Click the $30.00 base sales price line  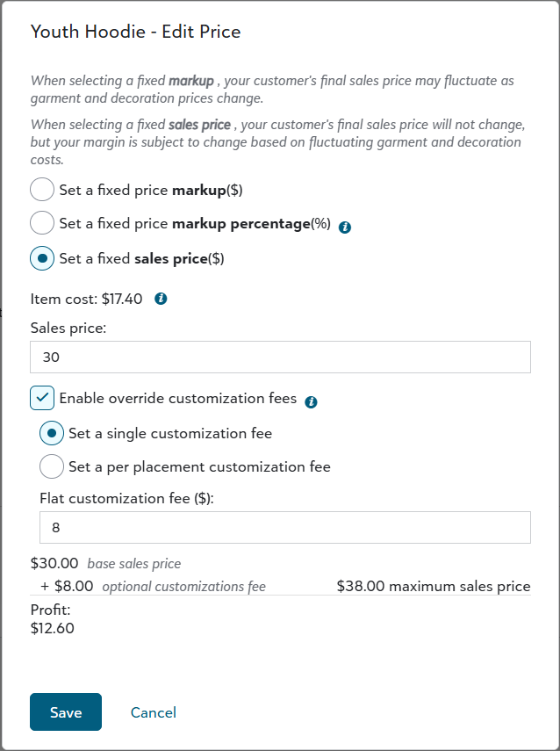click(105, 563)
